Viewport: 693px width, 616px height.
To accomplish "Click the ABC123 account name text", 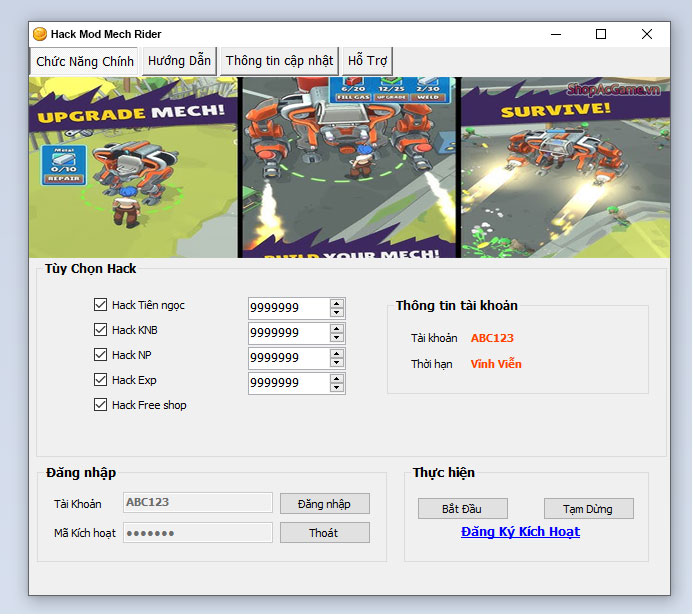I will [x=492, y=338].
